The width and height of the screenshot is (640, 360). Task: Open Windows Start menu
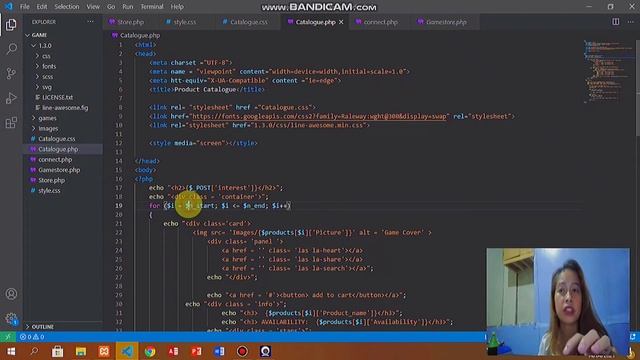11,351
